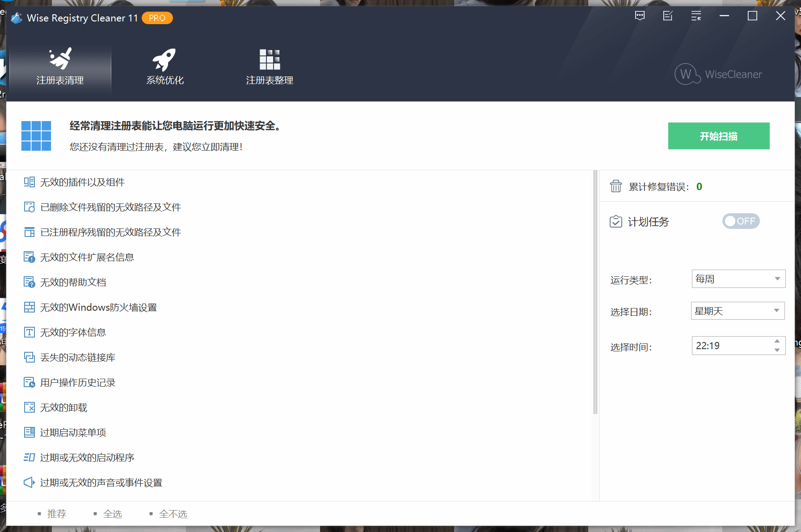Open the feedback chat icon in title bar
The height and width of the screenshot is (532, 801).
coord(640,16)
